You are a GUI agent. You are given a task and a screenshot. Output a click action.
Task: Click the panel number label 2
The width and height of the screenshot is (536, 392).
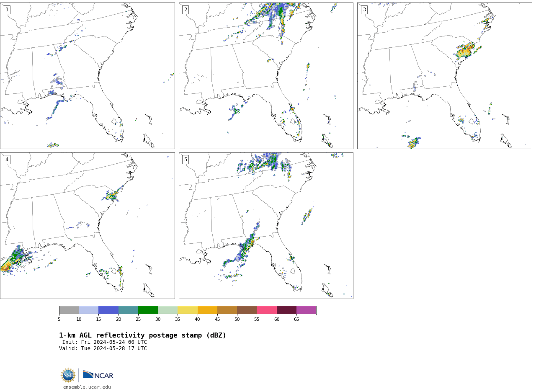click(186, 10)
